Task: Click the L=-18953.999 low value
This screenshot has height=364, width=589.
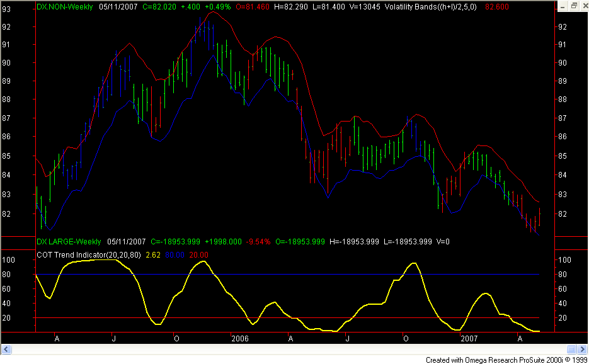Action: 408,242
